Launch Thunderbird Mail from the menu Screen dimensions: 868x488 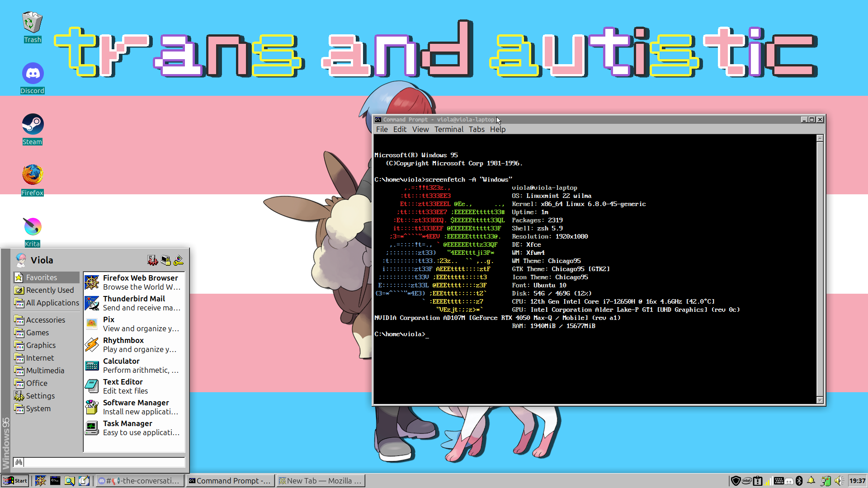(x=134, y=303)
